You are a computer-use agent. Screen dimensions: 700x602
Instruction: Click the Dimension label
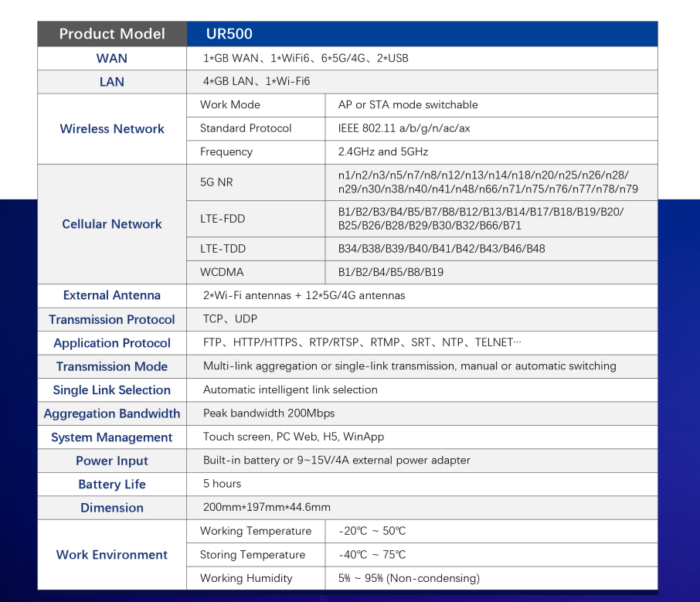pyautogui.click(x=112, y=508)
